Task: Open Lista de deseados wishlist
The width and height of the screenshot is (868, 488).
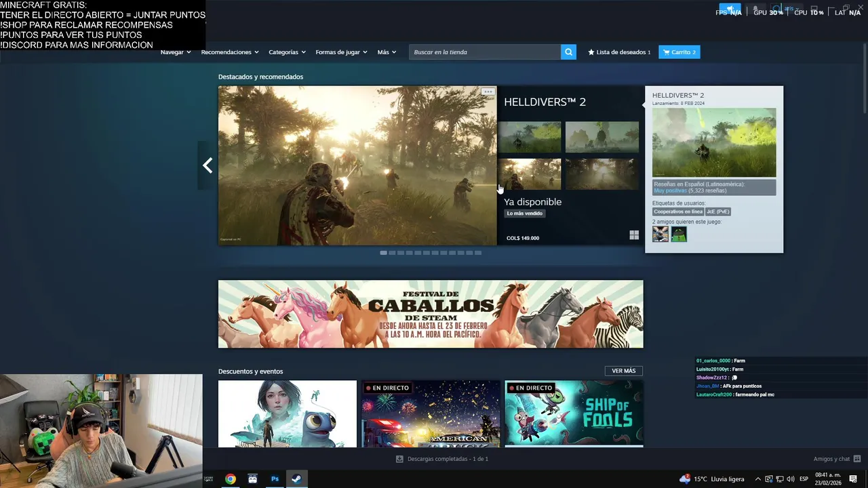Action: point(619,52)
